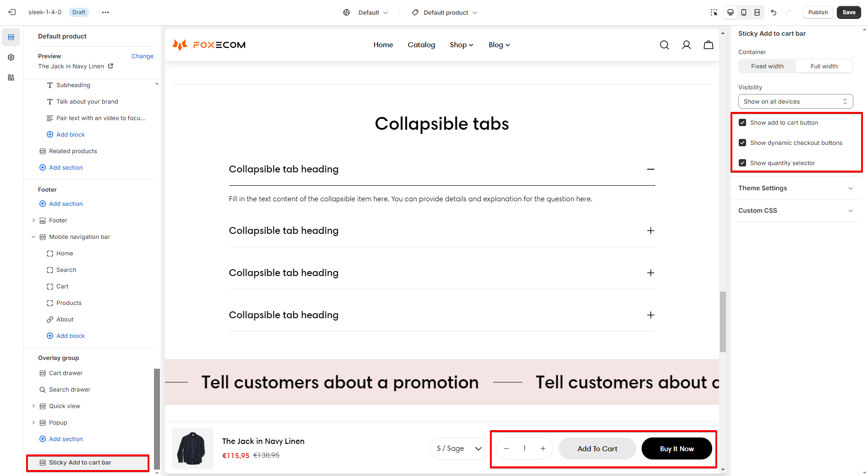Click the Publish button
Screen dimensions: 868x476
[818, 12]
